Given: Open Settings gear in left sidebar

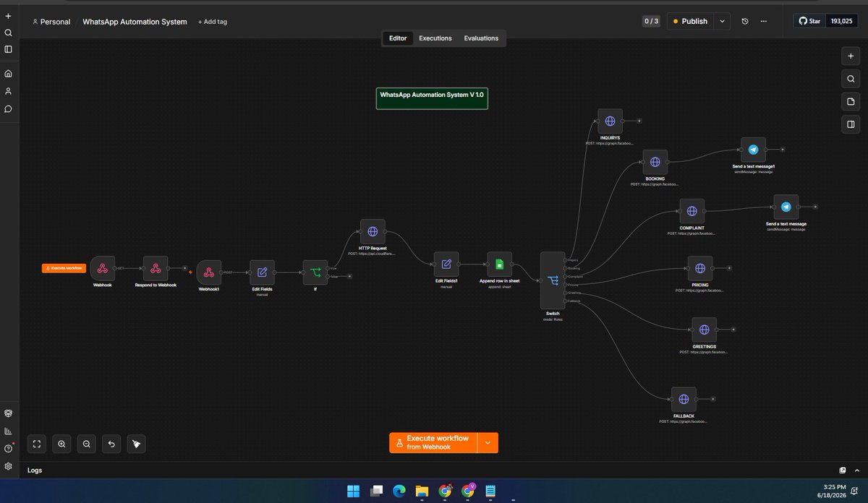Looking at the screenshot, I should 8,467.
